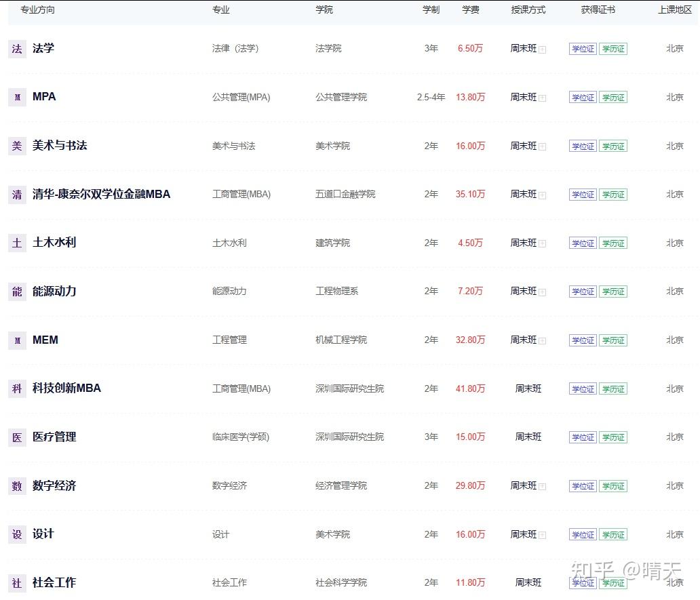Click the 清 icon beside 清华-康奈尔双学位金融MBA
The width and height of the screenshot is (700, 600).
(17, 195)
